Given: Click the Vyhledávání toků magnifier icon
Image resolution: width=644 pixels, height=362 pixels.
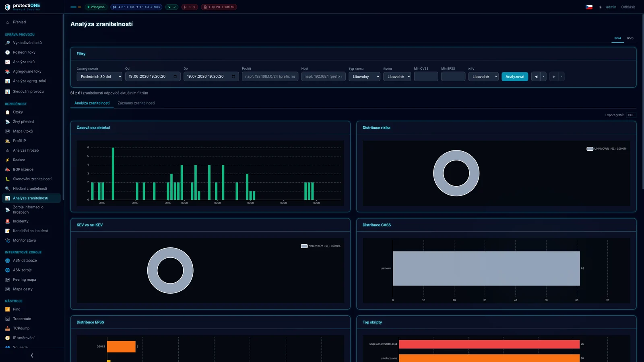Looking at the screenshot, I should click(x=7, y=43).
